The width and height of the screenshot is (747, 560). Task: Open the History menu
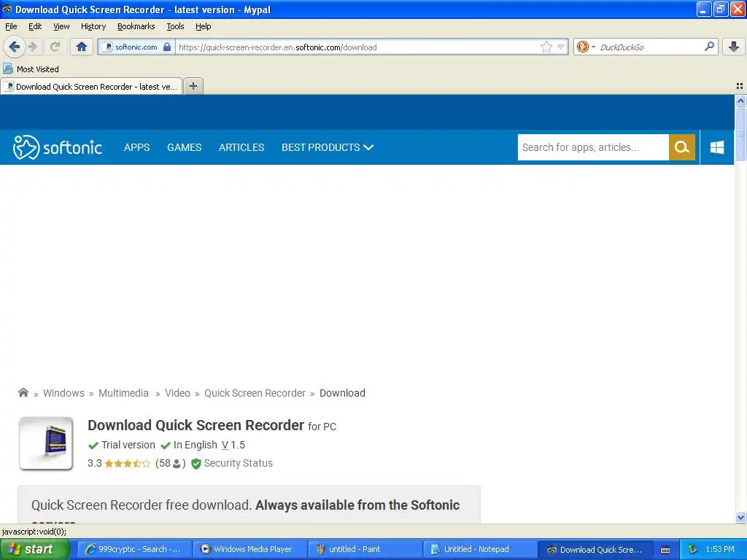click(93, 26)
